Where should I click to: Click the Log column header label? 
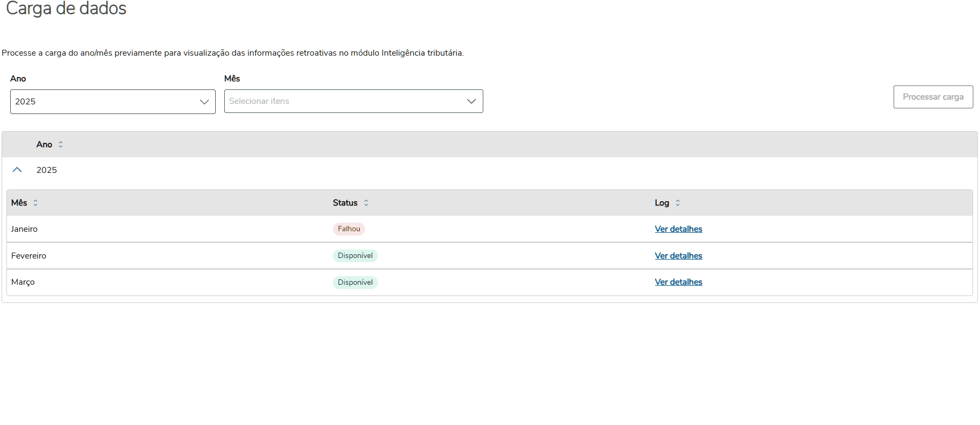pyautogui.click(x=662, y=203)
